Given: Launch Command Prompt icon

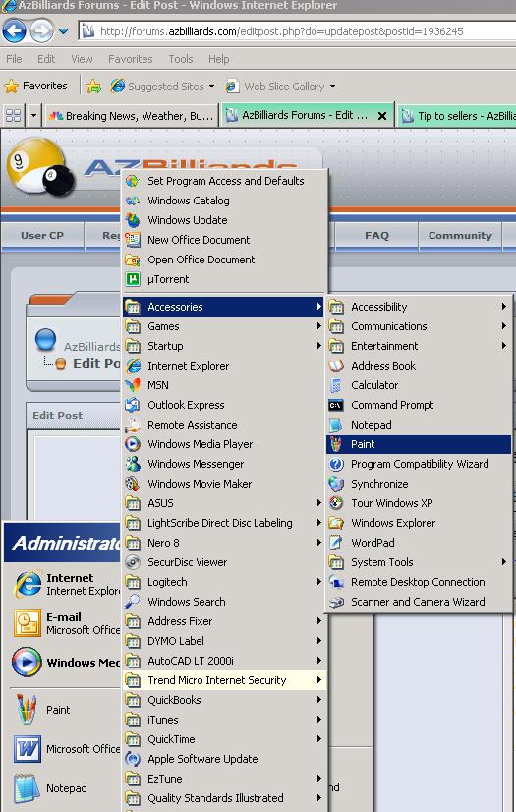Looking at the screenshot, I should click(336, 405).
